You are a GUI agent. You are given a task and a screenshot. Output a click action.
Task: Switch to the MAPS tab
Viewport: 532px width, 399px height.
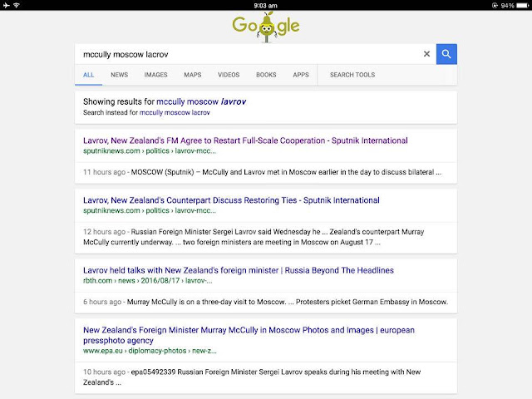(x=193, y=75)
